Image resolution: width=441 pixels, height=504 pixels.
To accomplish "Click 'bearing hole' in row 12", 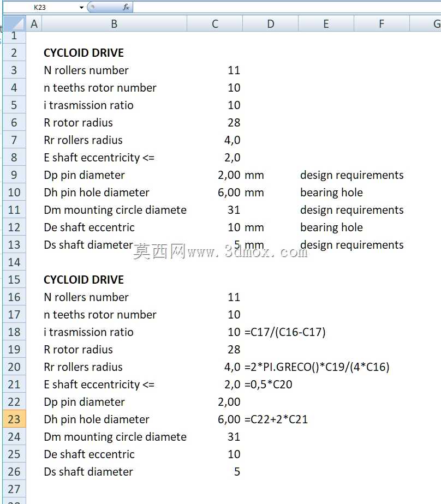I will coord(331,227).
